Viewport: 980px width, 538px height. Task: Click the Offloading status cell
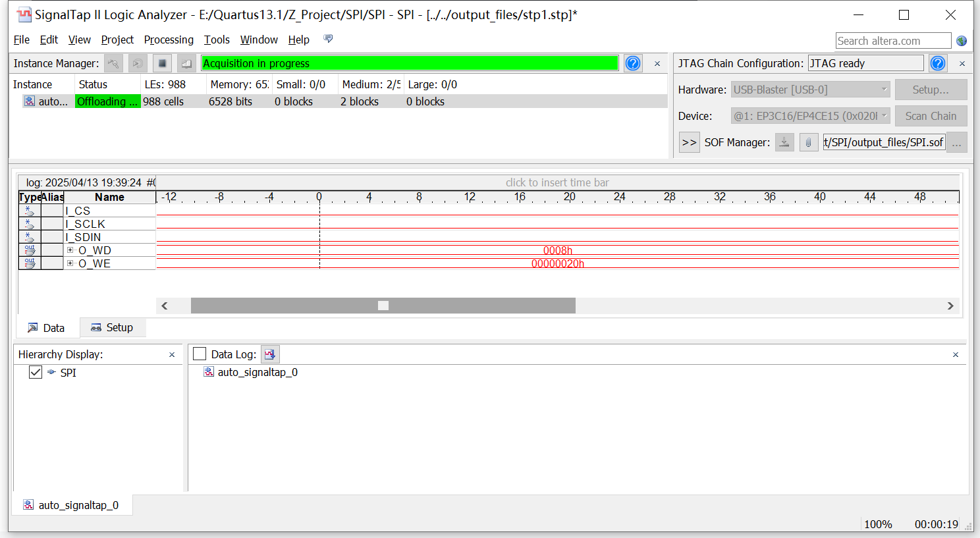pyautogui.click(x=108, y=101)
